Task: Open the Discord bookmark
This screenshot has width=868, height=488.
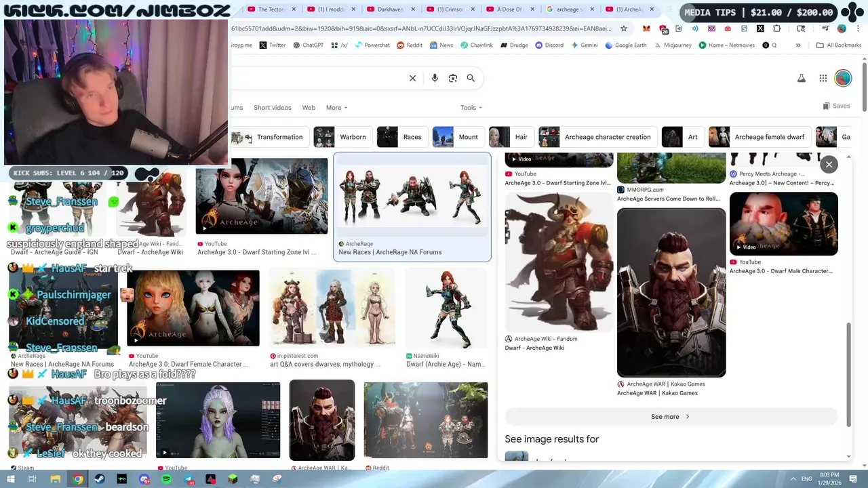Action: coord(549,45)
